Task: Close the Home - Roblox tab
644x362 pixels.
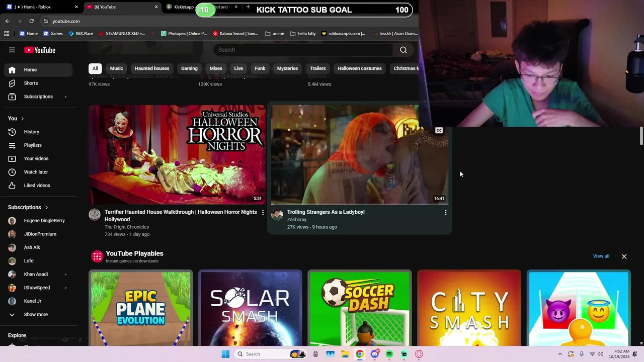Action: pyautogui.click(x=76, y=7)
